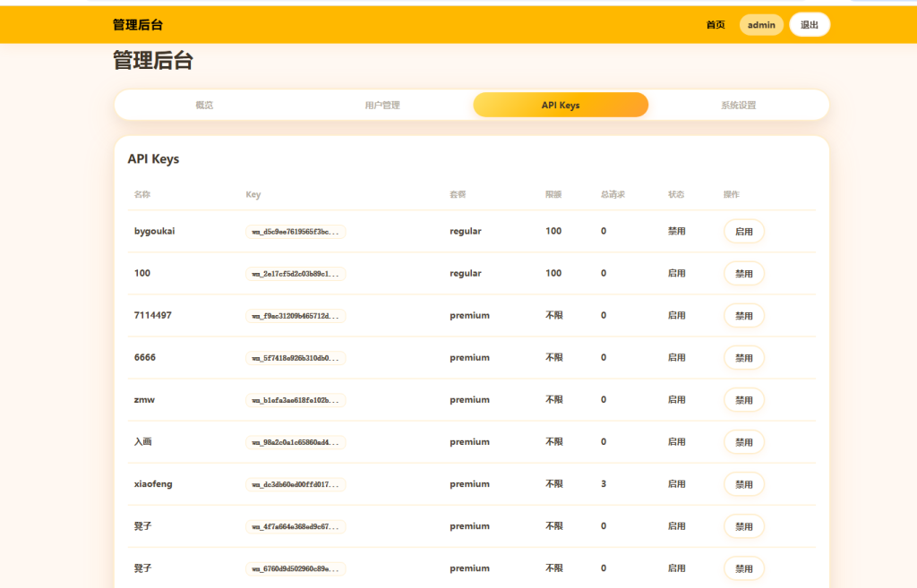Click the 入画 row key chip
917x588 pixels.
[x=296, y=442]
